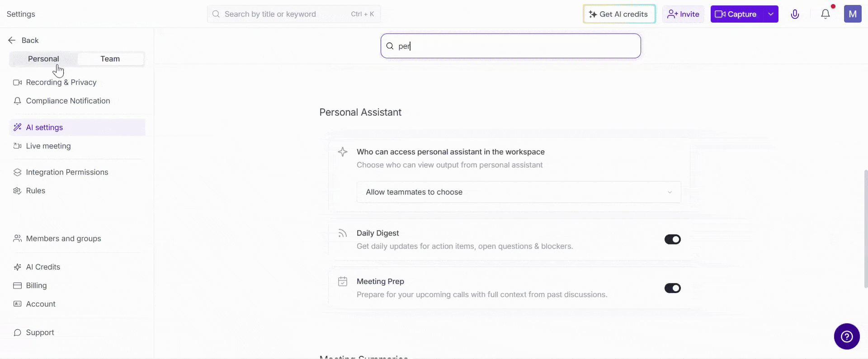
Task: Click the Account ID card icon
Action: [x=17, y=304]
